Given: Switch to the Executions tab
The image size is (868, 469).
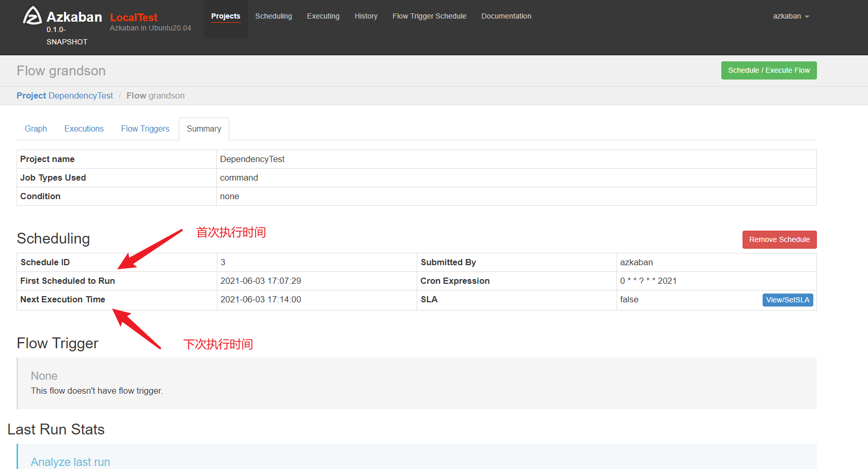Looking at the screenshot, I should click(x=84, y=128).
